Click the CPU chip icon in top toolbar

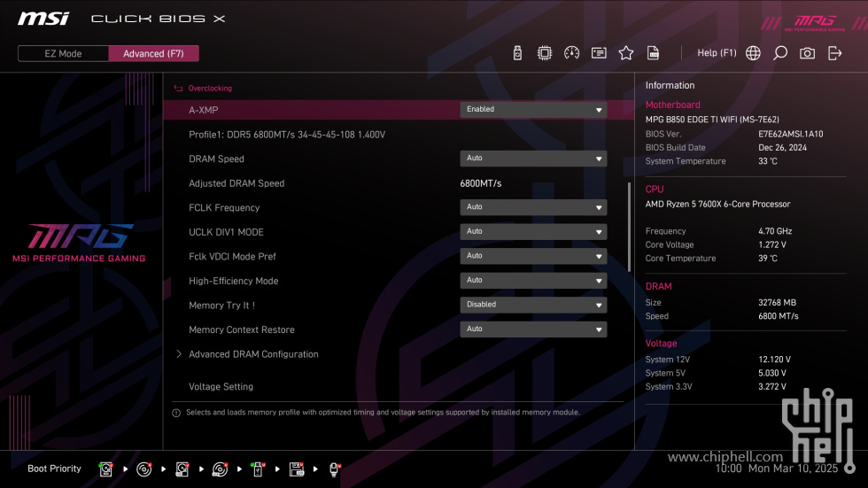[x=544, y=53]
